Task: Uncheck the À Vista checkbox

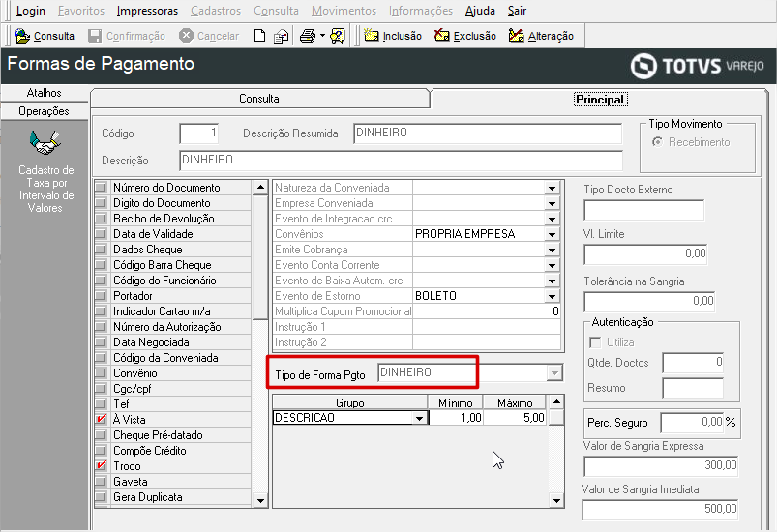Action: point(101,419)
